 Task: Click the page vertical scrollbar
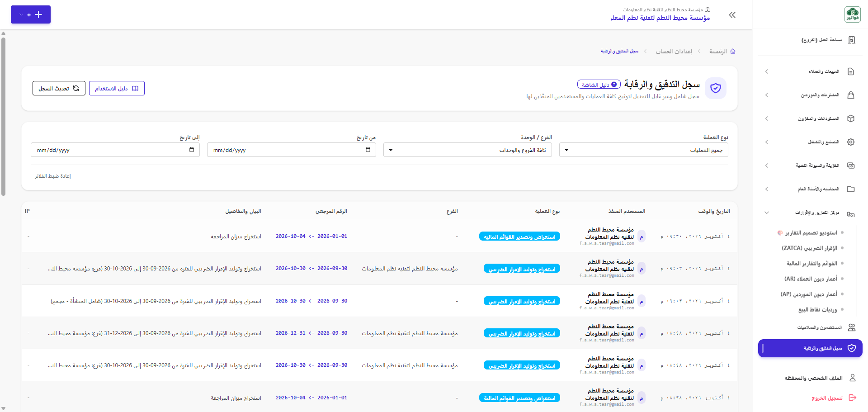4,117
